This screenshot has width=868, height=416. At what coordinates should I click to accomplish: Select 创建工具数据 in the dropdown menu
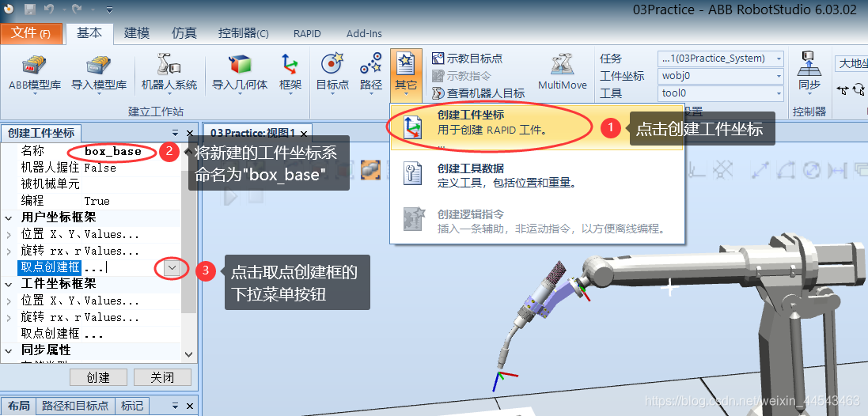(x=536, y=176)
